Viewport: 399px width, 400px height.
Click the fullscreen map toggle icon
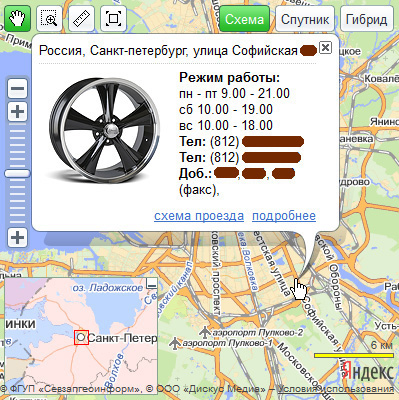click(x=113, y=19)
